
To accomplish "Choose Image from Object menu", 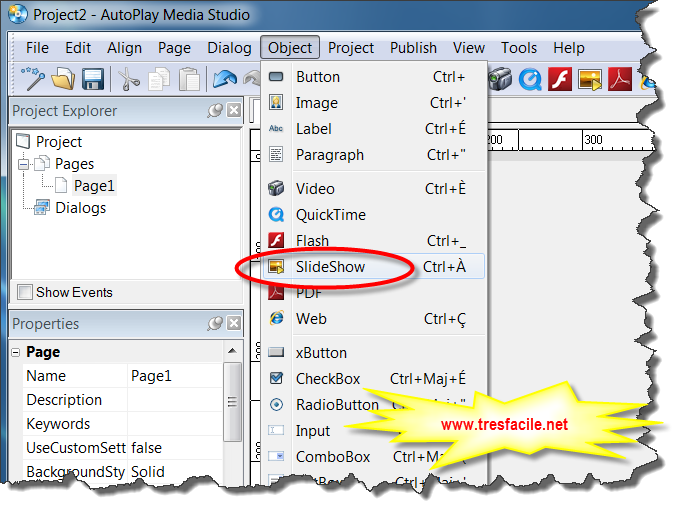I will coord(374,103).
